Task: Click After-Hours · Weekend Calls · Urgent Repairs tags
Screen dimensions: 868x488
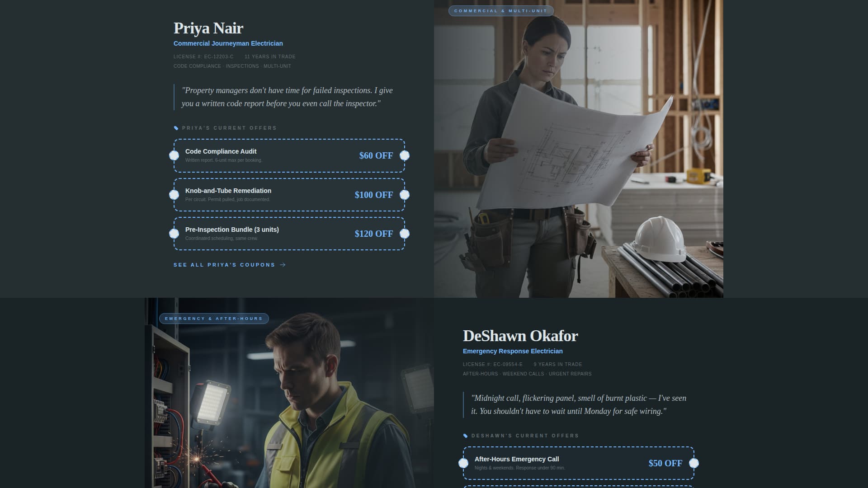Action: (527, 374)
